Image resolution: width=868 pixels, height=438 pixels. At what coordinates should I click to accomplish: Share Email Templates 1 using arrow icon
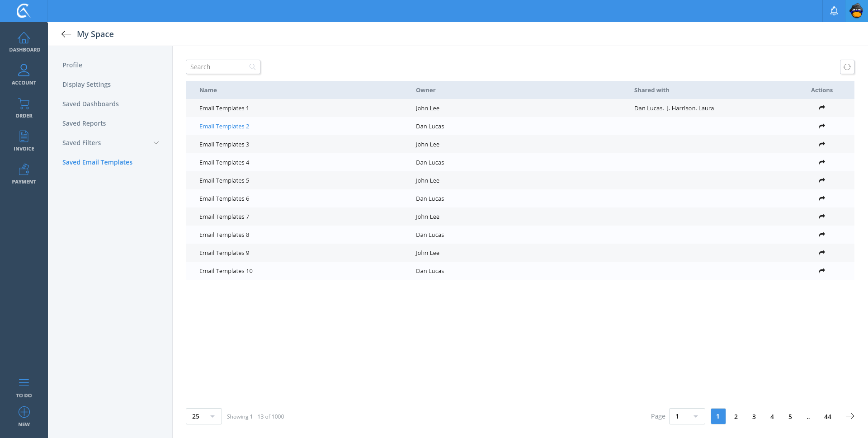[x=821, y=108]
